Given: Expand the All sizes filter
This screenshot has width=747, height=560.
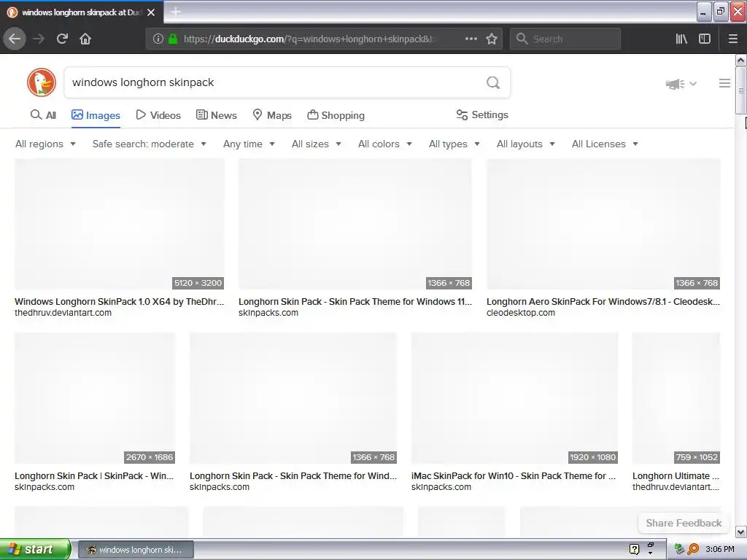Looking at the screenshot, I should tap(317, 144).
